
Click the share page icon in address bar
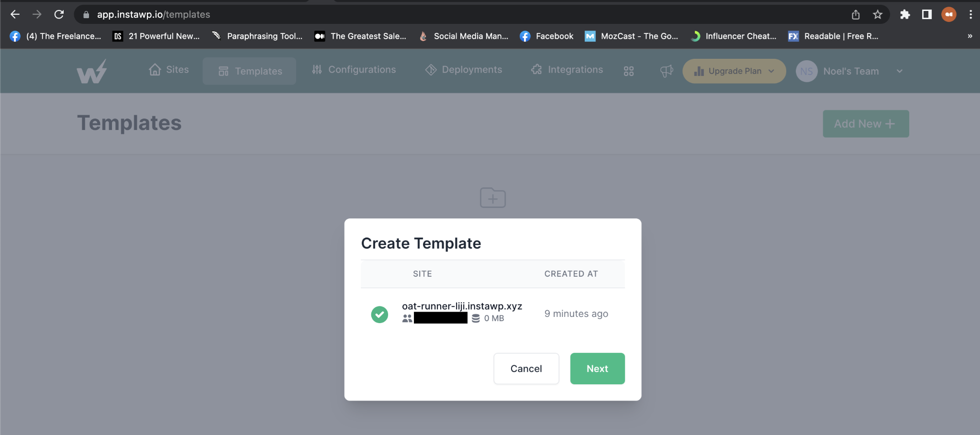click(x=856, y=14)
